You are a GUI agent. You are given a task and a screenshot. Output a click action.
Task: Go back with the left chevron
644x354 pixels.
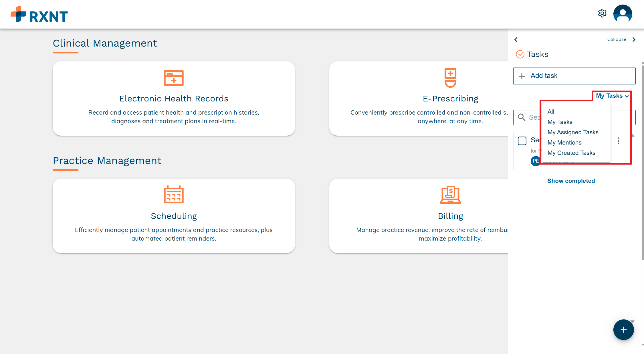pyautogui.click(x=516, y=39)
